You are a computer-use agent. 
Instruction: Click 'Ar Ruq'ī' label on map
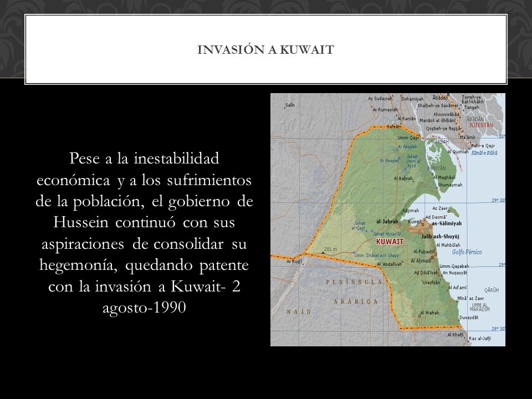pyautogui.click(x=294, y=262)
